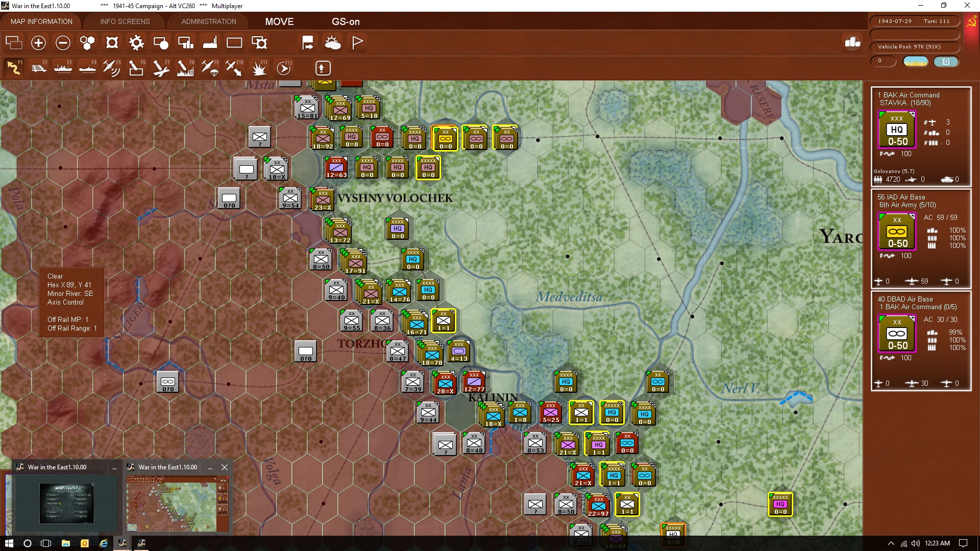Toggle the factory locations map overlay
The height and width of the screenshot is (551, 980).
[210, 43]
